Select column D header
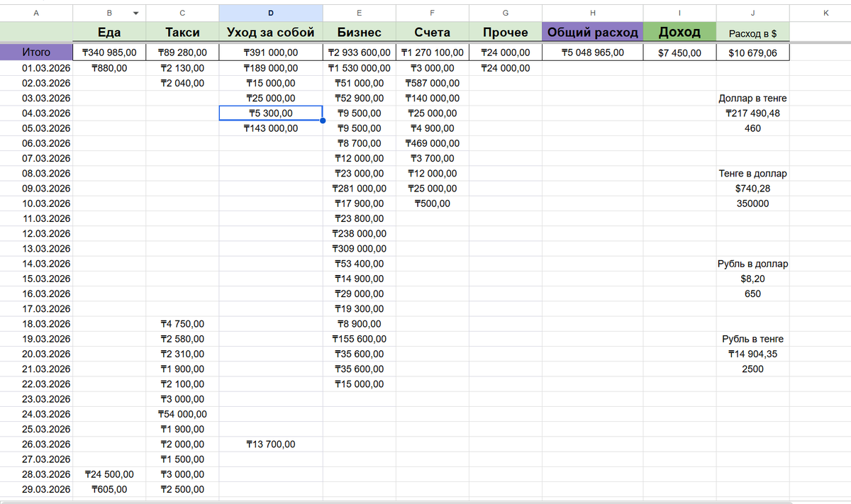This screenshot has height=504, width=851. (x=271, y=13)
